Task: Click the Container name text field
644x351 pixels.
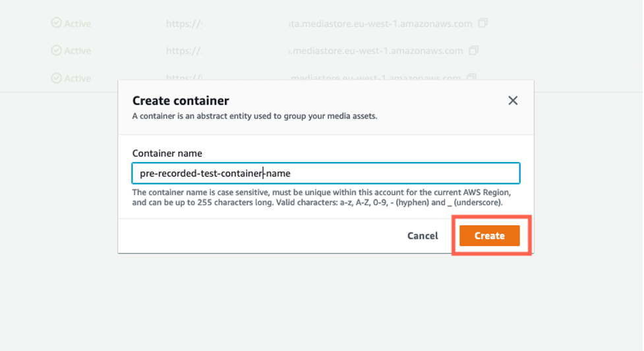Action: [326, 174]
